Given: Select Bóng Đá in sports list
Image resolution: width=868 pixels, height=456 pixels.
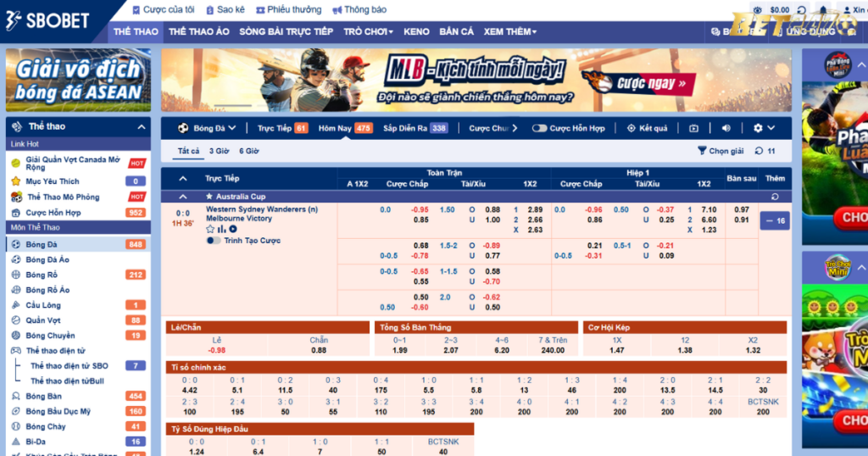Looking at the screenshot, I should (78, 244).
